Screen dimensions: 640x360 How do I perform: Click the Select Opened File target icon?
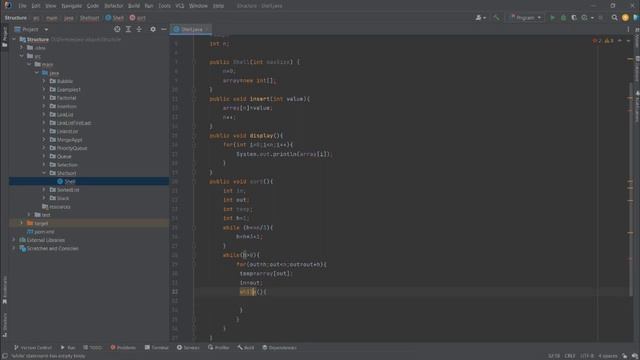pyautogui.click(x=117, y=29)
